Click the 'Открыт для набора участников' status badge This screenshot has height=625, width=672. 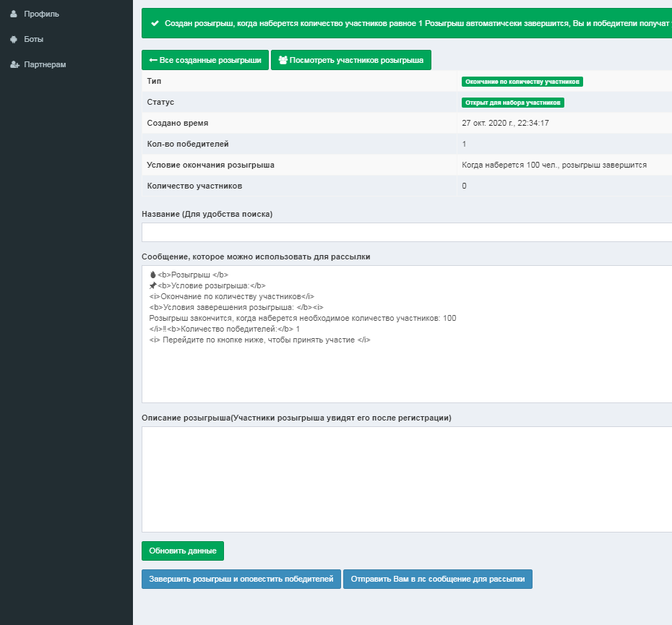[x=512, y=103]
